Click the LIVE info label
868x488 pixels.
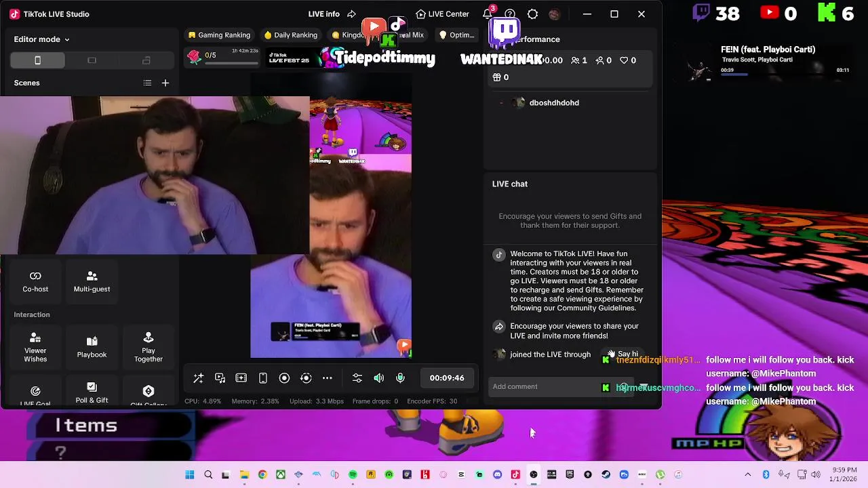coord(323,14)
